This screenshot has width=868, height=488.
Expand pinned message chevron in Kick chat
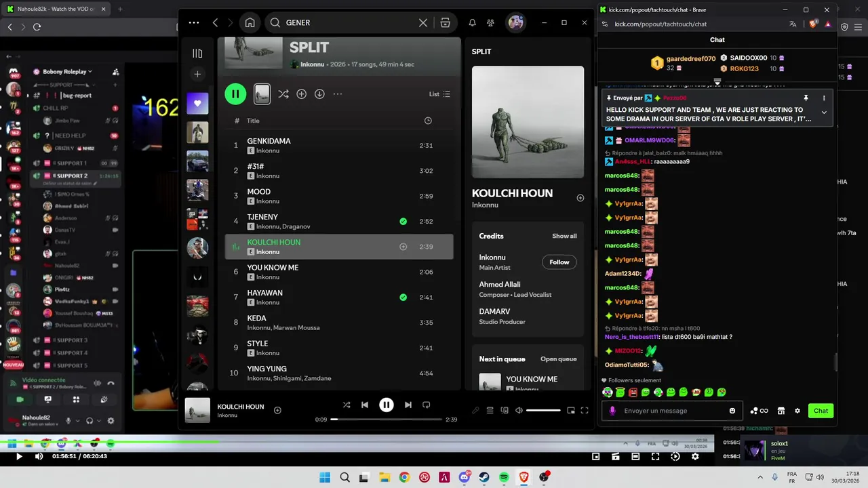tap(824, 113)
